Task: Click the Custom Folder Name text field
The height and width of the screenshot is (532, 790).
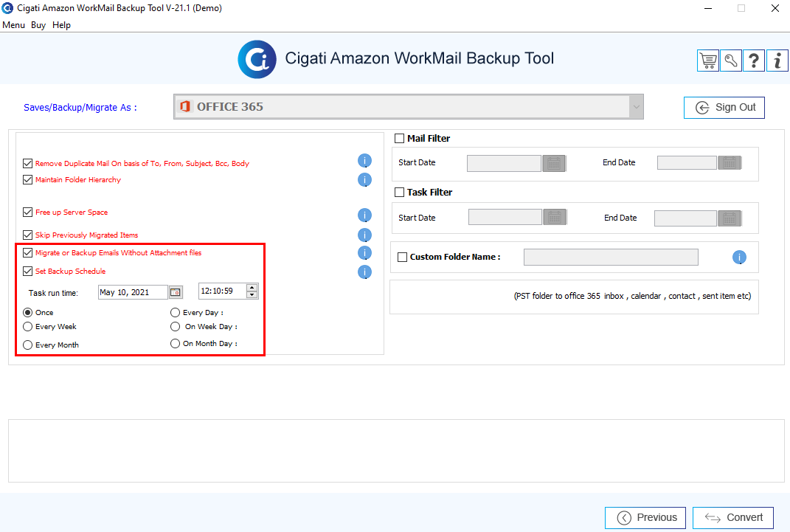Action: pyautogui.click(x=611, y=257)
